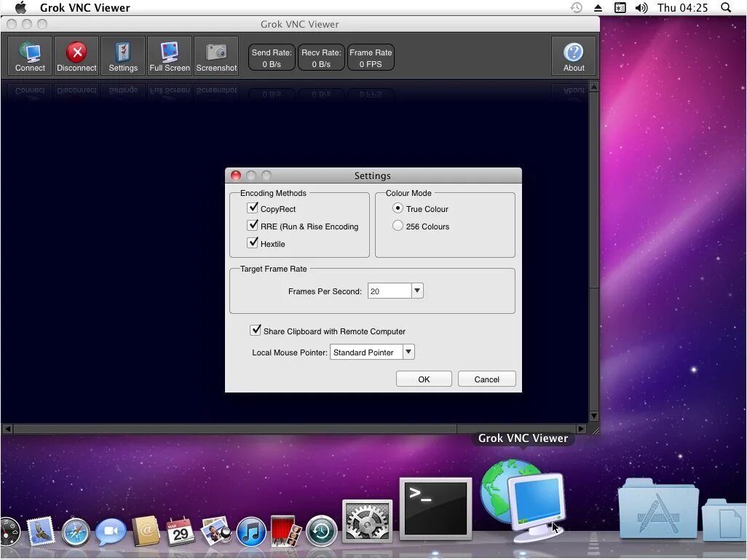Open iCal in the dock
This screenshot has height=560, width=747.
[180, 532]
